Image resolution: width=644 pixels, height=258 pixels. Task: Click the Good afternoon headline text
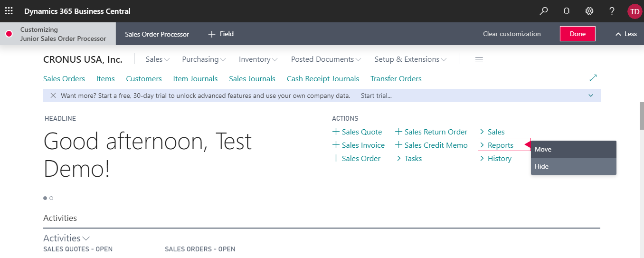tap(148, 155)
